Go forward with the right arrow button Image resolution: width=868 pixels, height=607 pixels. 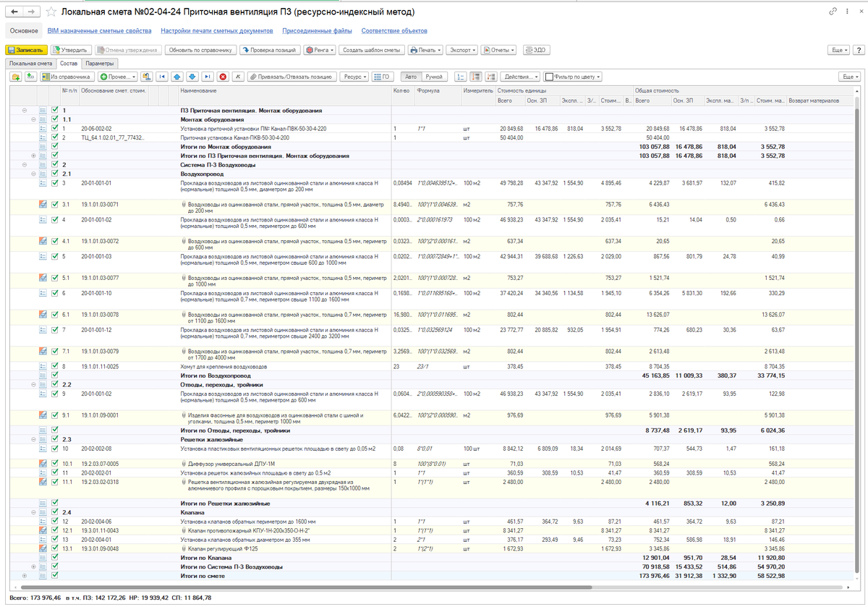click(32, 12)
